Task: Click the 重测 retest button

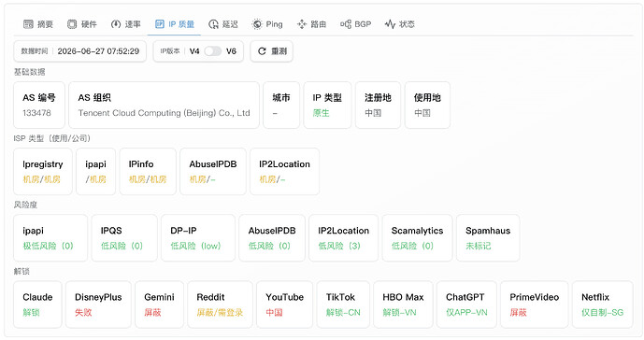Action: [x=271, y=51]
